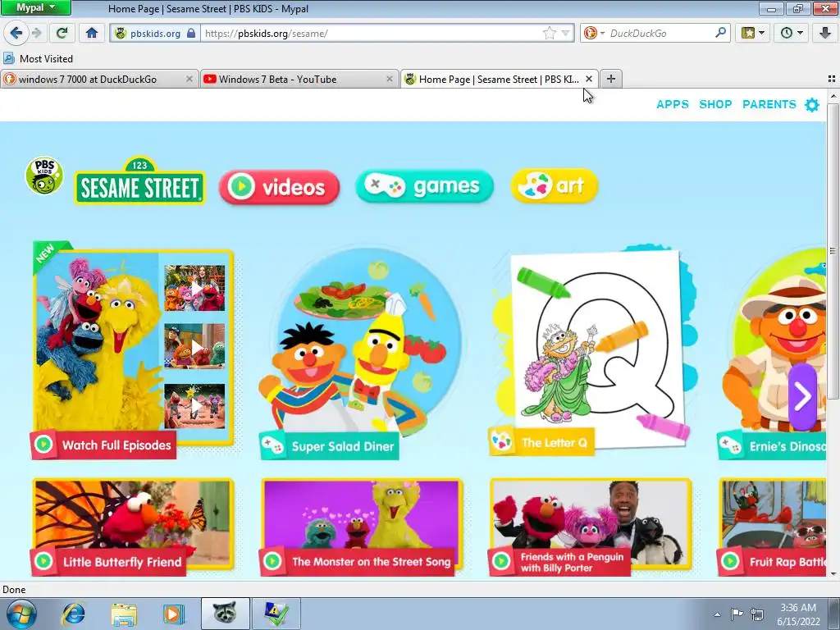This screenshot has width=840, height=630.
Task: Click gamepad icon on Super Salad Diner label
Action: 272,445
